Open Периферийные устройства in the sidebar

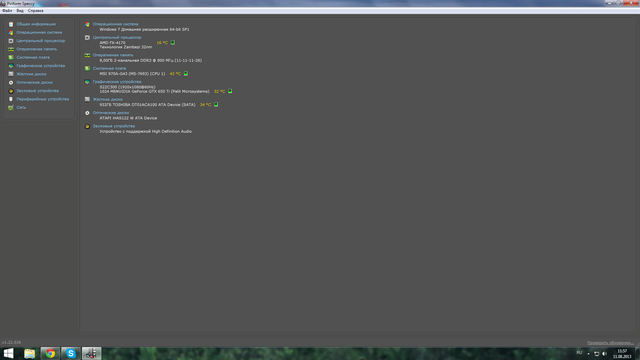43,99
